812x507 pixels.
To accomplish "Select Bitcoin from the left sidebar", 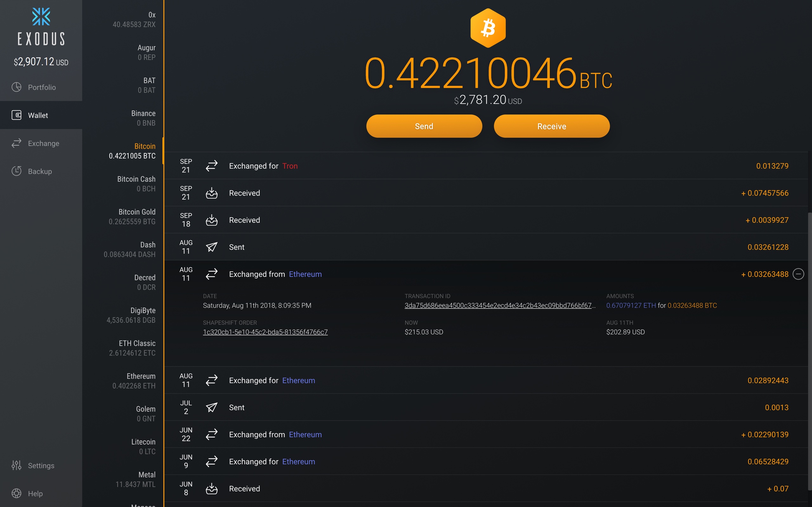I will point(144,146).
